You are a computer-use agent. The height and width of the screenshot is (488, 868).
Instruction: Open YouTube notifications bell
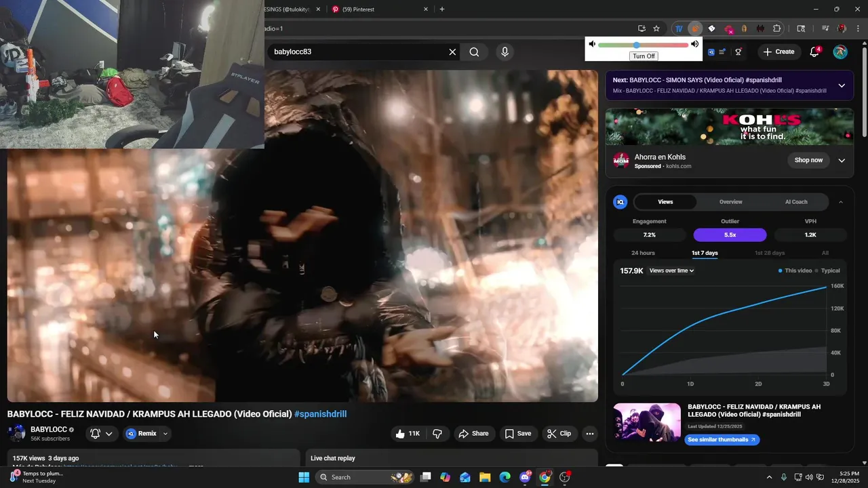pyautogui.click(x=815, y=52)
